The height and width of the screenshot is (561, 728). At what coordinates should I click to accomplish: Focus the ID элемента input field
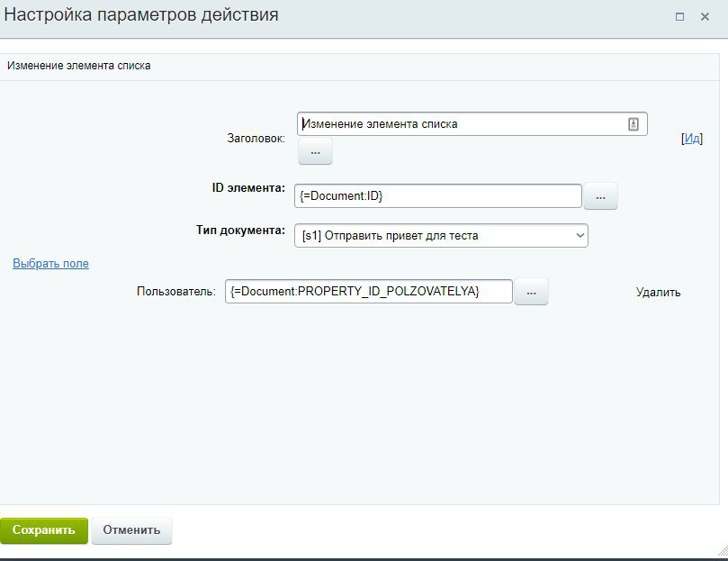point(438,196)
